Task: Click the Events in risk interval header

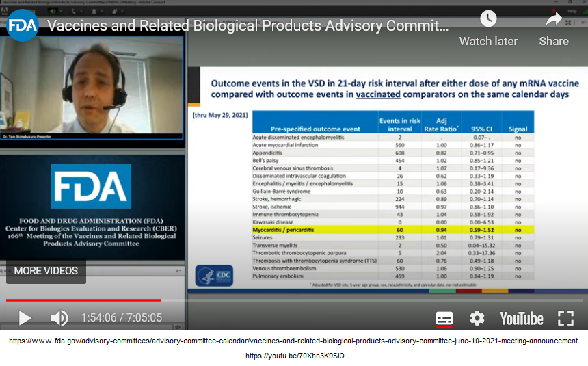Action: tap(400, 125)
